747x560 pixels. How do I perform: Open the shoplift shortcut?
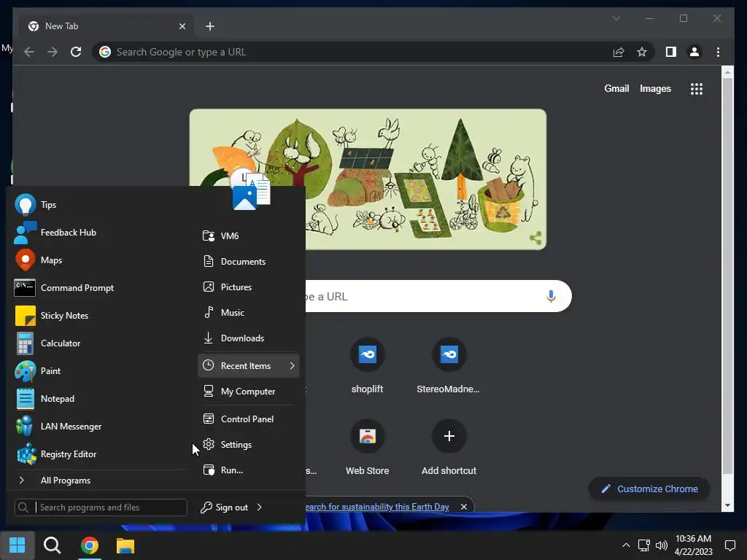click(x=368, y=366)
